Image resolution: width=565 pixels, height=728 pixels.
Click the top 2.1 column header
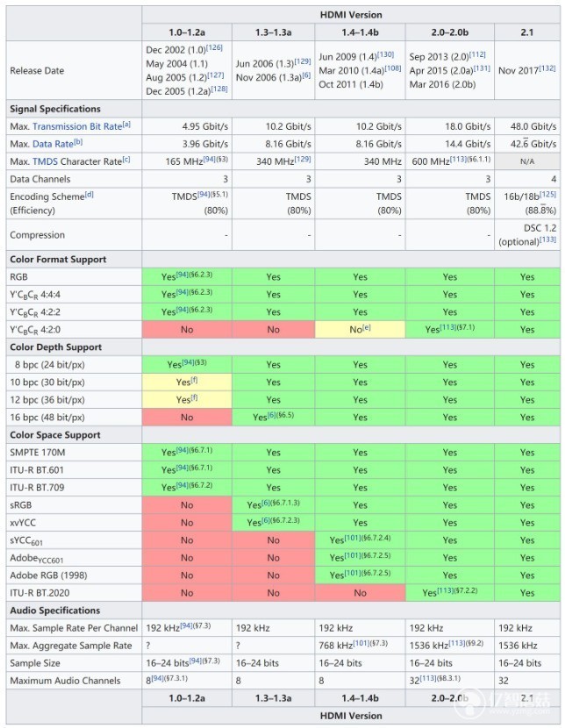click(527, 32)
